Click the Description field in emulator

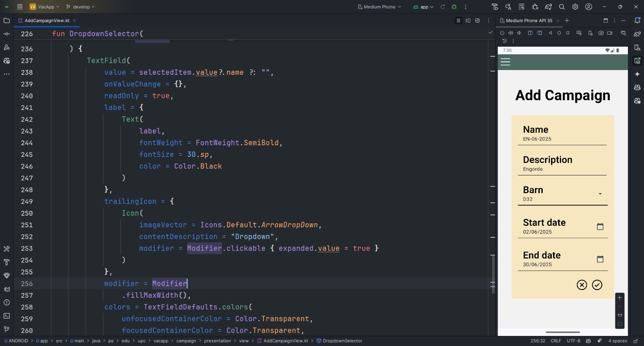tap(563, 163)
